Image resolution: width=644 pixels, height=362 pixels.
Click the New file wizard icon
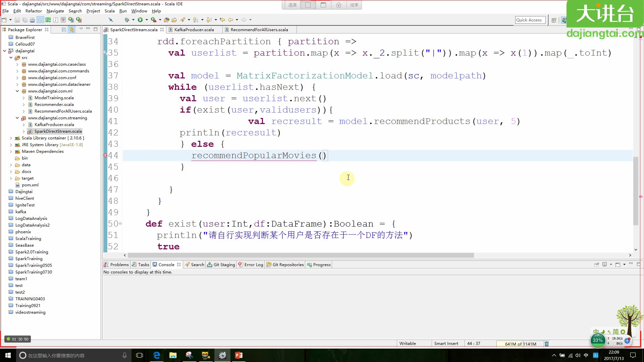click(4, 20)
